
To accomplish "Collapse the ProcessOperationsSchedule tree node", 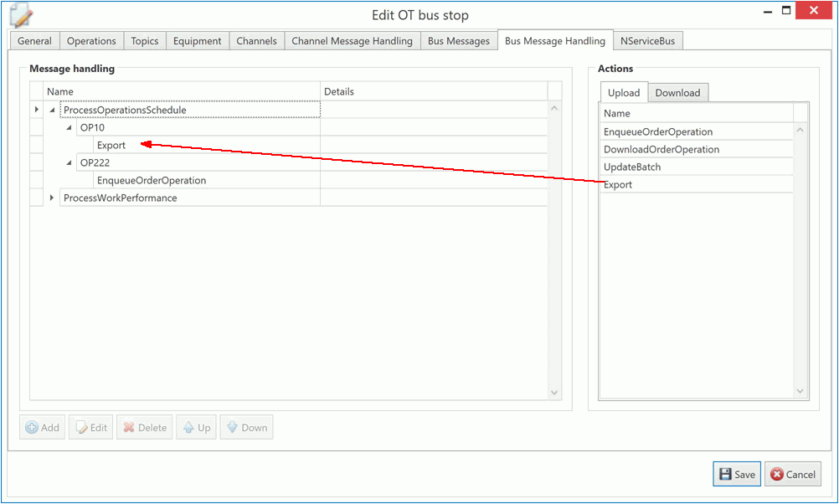I will point(52,110).
